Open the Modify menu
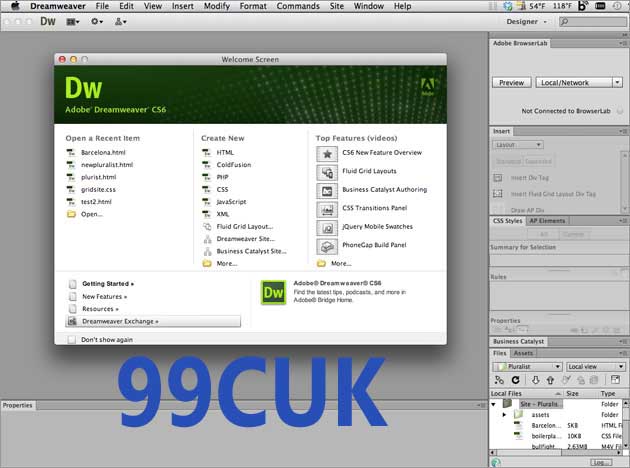 [217, 6]
